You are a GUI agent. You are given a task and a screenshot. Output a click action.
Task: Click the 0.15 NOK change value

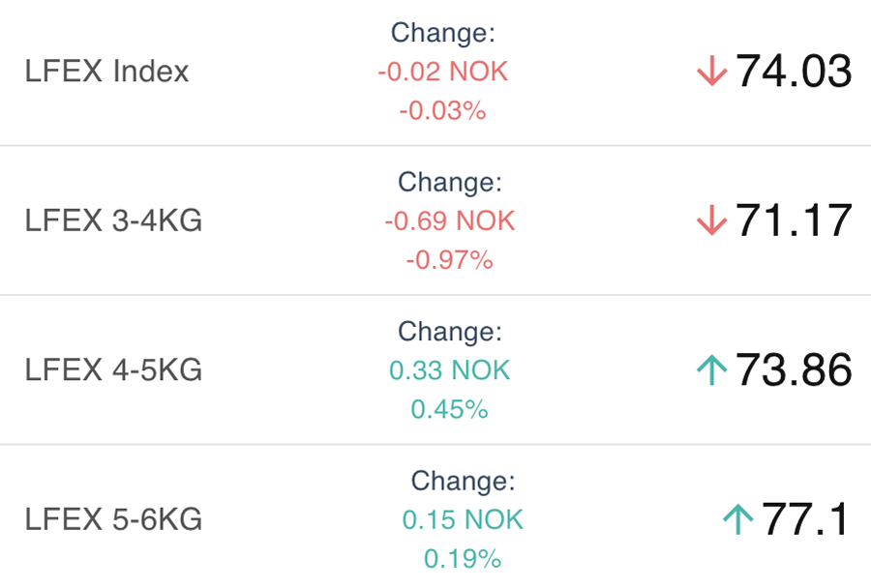(463, 520)
